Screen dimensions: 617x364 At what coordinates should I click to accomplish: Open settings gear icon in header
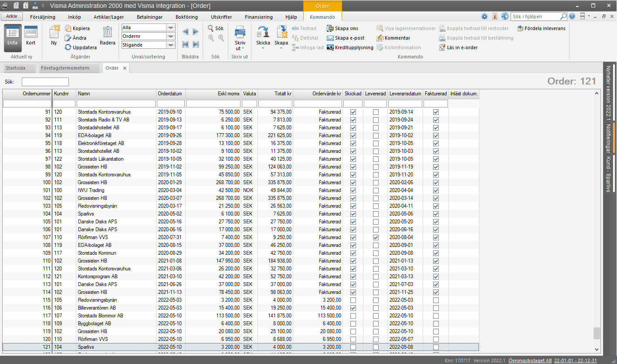[x=485, y=17]
